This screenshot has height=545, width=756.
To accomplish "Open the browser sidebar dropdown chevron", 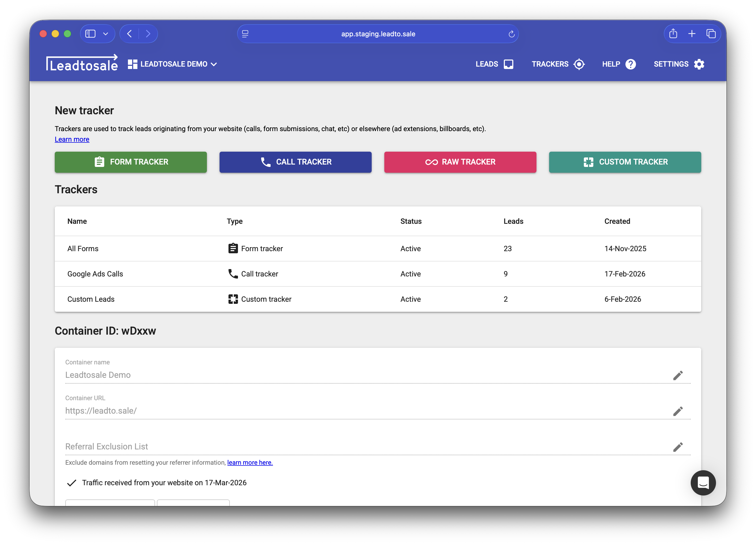I will coord(106,34).
